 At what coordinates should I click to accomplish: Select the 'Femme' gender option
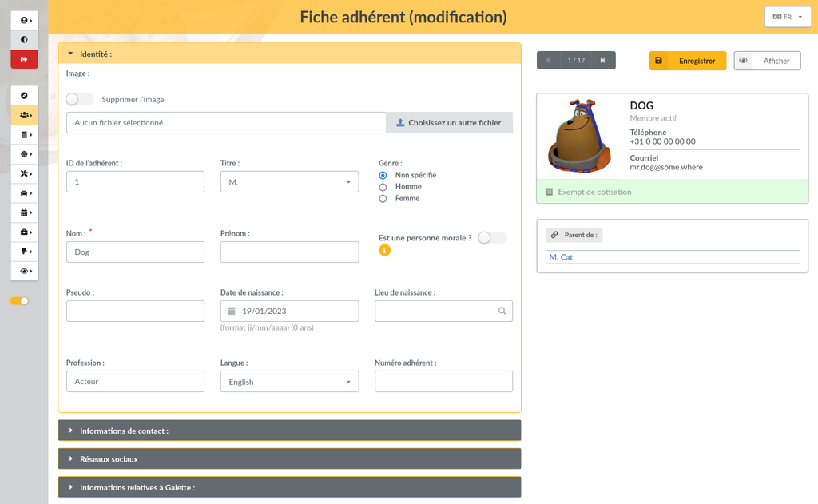pos(383,199)
